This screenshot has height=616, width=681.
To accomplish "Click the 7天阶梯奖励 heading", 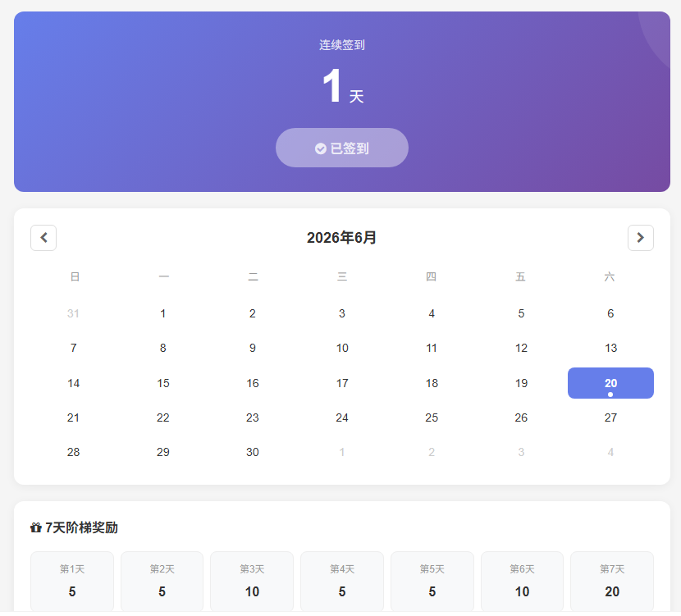I will coord(81,527).
